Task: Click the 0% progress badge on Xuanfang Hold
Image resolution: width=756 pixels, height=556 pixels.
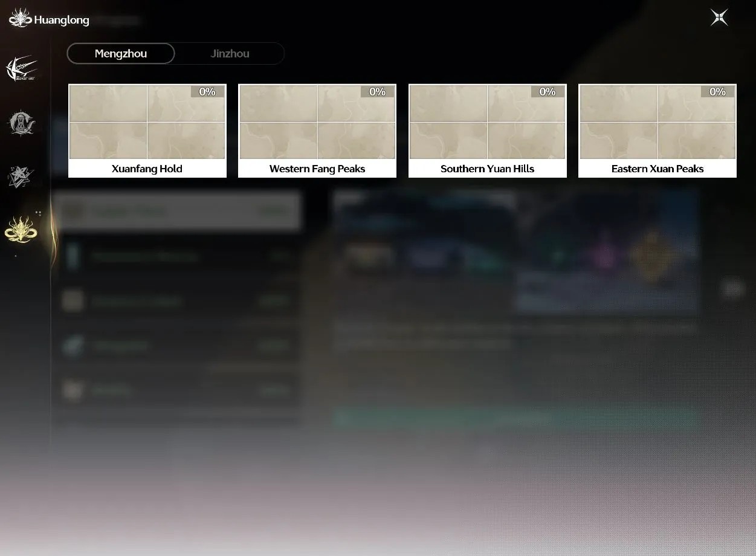Action: point(208,92)
